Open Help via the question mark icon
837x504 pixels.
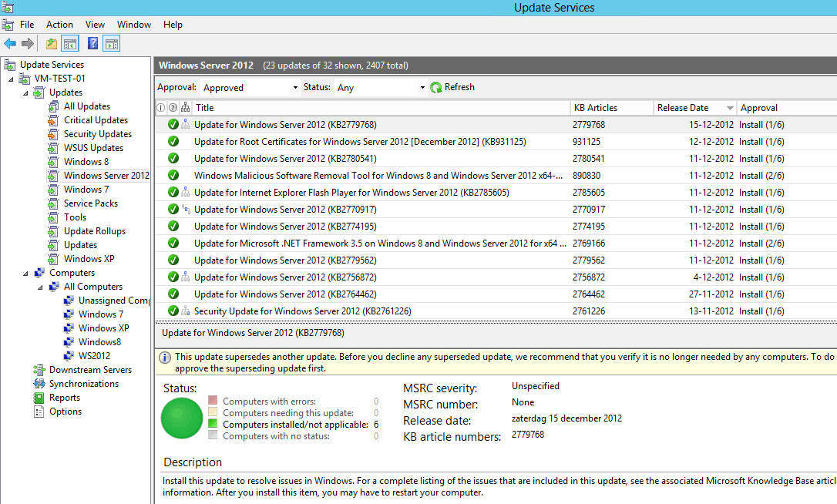92,44
